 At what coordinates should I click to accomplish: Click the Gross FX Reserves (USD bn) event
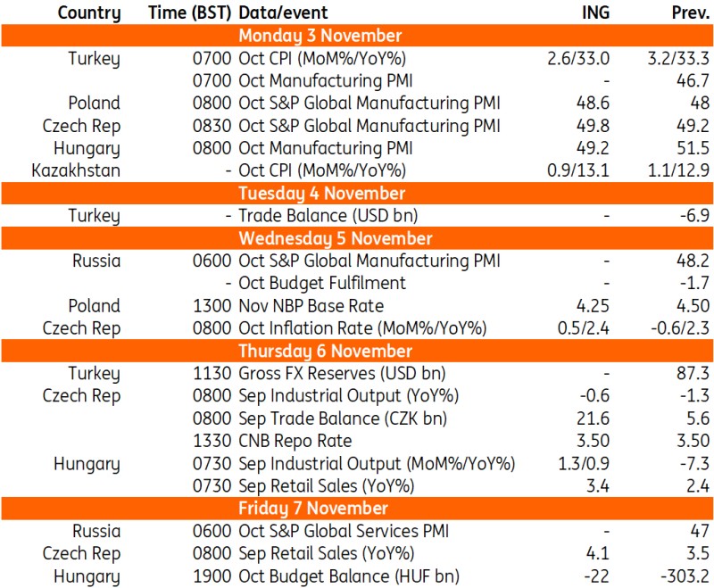[342, 373]
